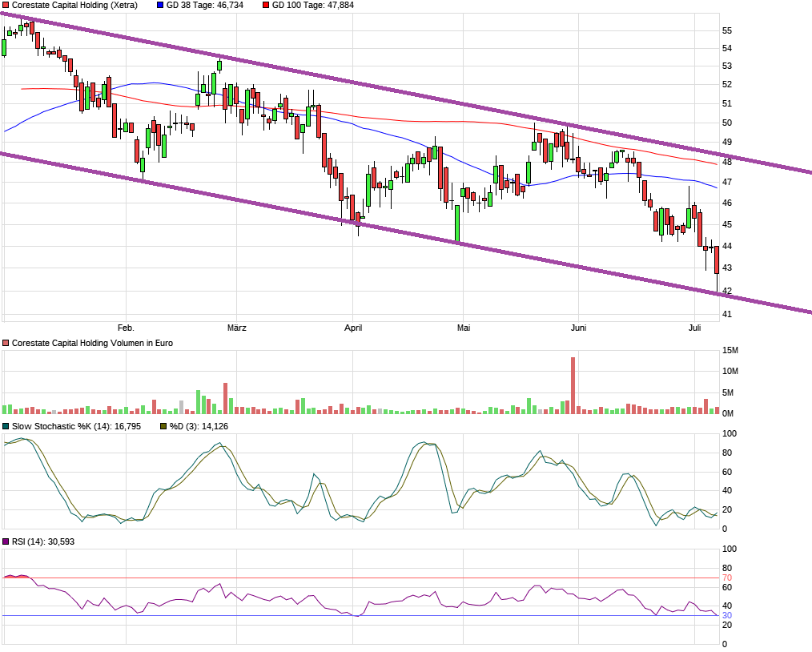Click the blue GD 38 Tage legend swatch
812x652 pixels.
click(x=160, y=5)
